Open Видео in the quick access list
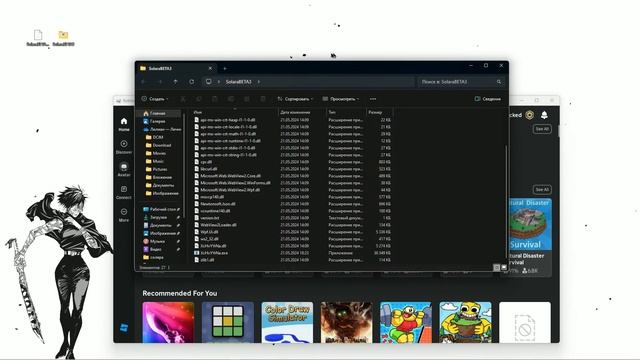Image resolution: width=640 pixels, height=360 pixels. coord(156,249)
